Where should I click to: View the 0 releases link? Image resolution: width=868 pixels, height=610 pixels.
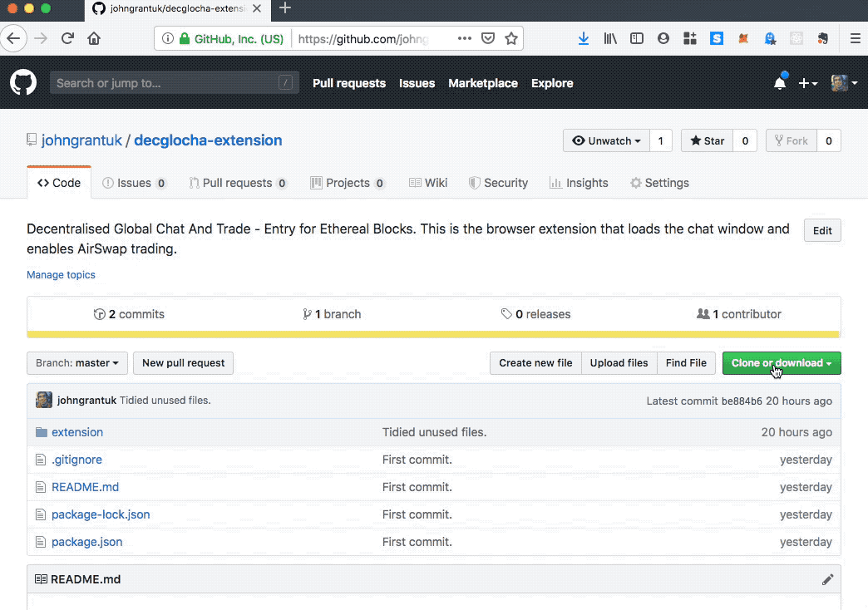535,314
